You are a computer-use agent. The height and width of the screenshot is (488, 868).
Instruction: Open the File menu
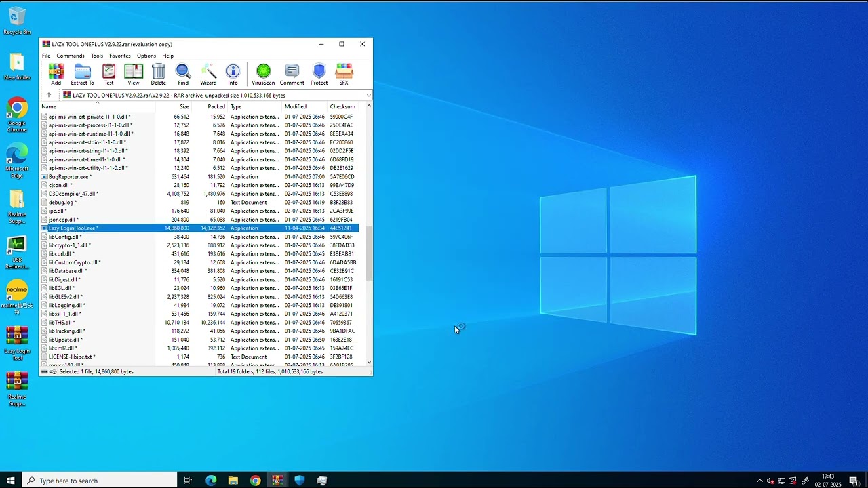point(46,56)
